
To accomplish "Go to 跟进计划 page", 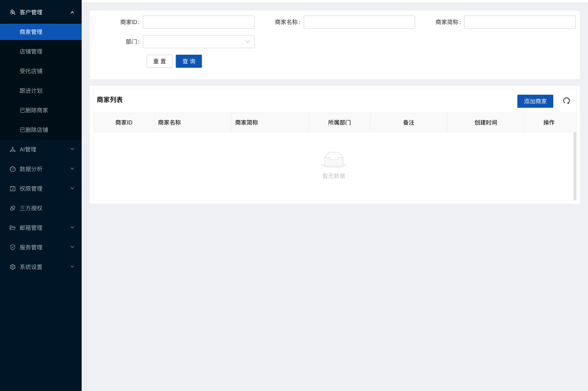I will pyautogui.click(x=41, y=91).
